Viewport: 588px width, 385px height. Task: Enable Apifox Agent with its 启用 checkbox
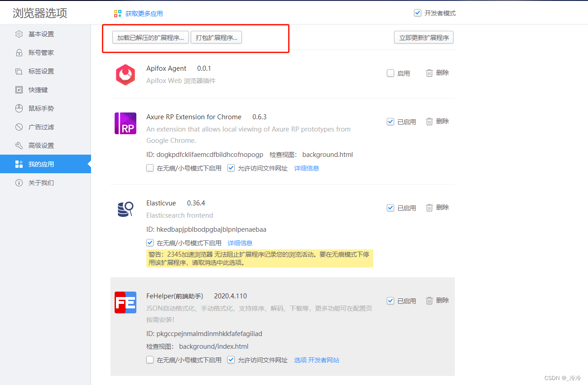390,73
